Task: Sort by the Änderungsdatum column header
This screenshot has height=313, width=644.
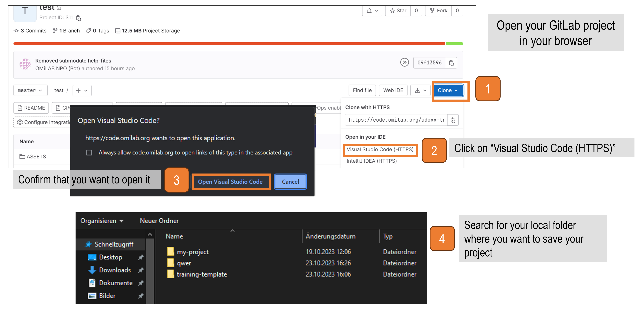Action: click(x=330, y=236)
